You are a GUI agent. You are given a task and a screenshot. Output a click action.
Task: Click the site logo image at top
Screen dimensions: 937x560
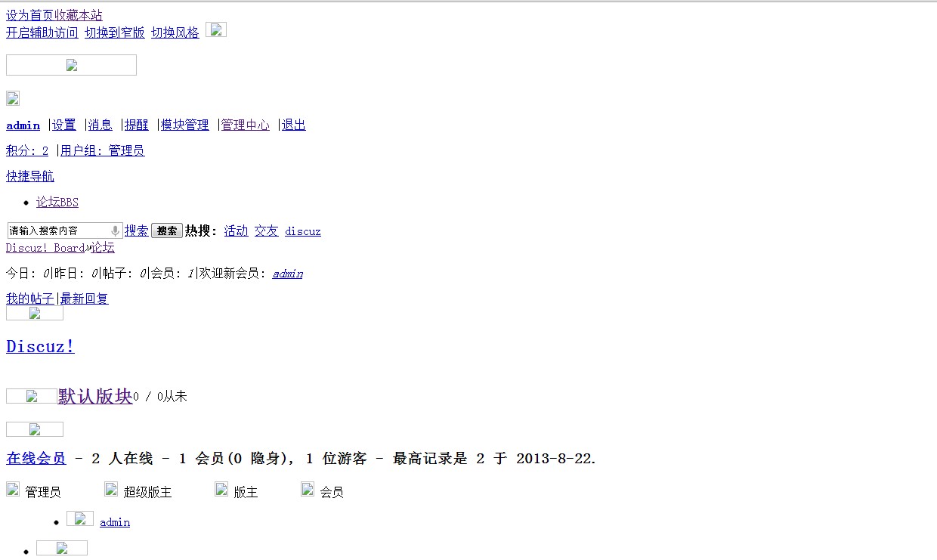tap(71, 65)
